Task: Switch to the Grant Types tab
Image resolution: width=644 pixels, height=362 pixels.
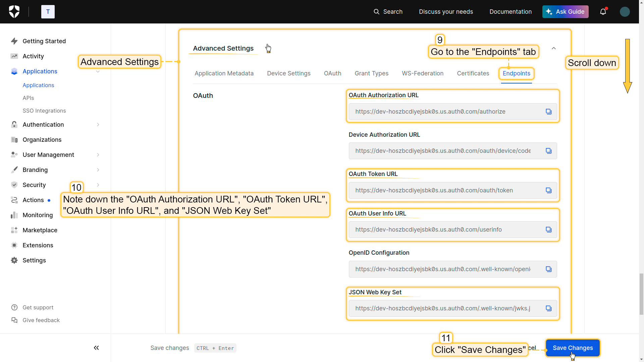Action: tap(371, 73)
